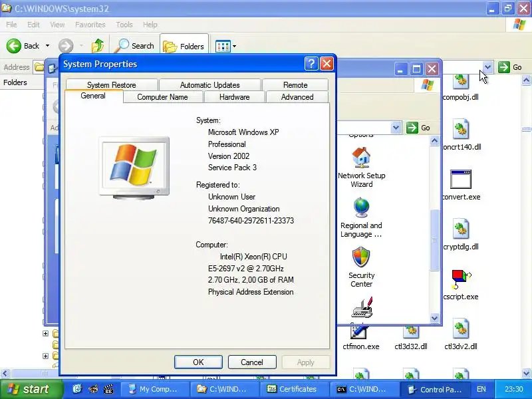Screen dimensions: 532x399
Task: Select the convert.exe application icon
Action: click(460, 179)
